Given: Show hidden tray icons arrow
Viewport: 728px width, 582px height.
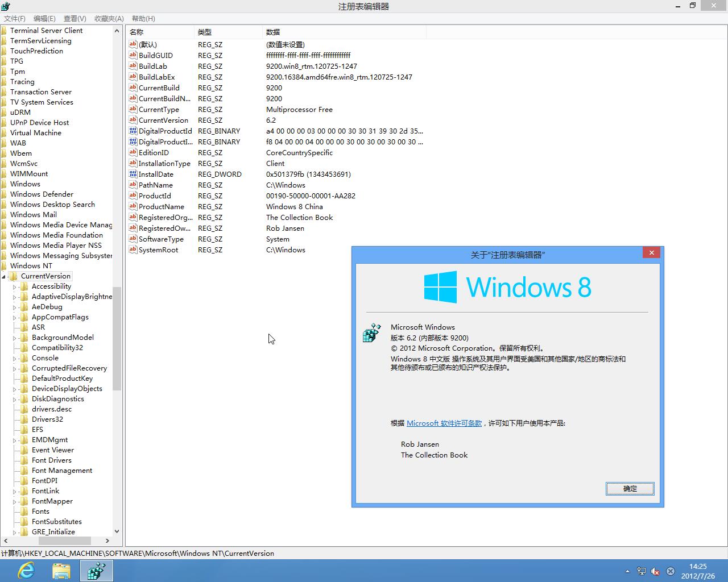Looking at the screenshot, I should [x=627, y=571].
